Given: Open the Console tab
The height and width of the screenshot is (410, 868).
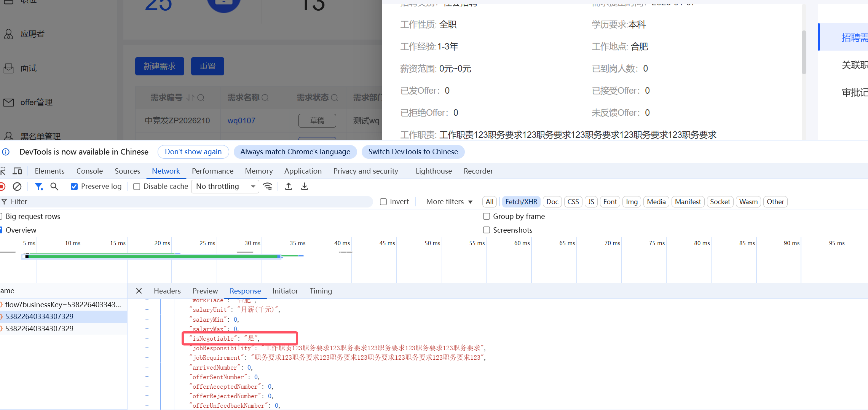Looking at the screenshot, I should click(89, 171).
